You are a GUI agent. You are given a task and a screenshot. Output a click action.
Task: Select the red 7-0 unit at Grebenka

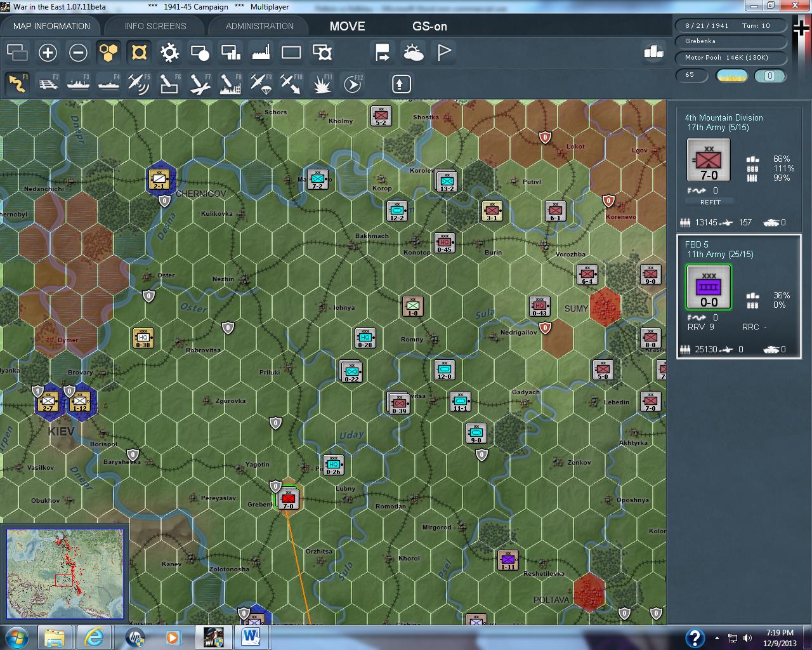289,500
